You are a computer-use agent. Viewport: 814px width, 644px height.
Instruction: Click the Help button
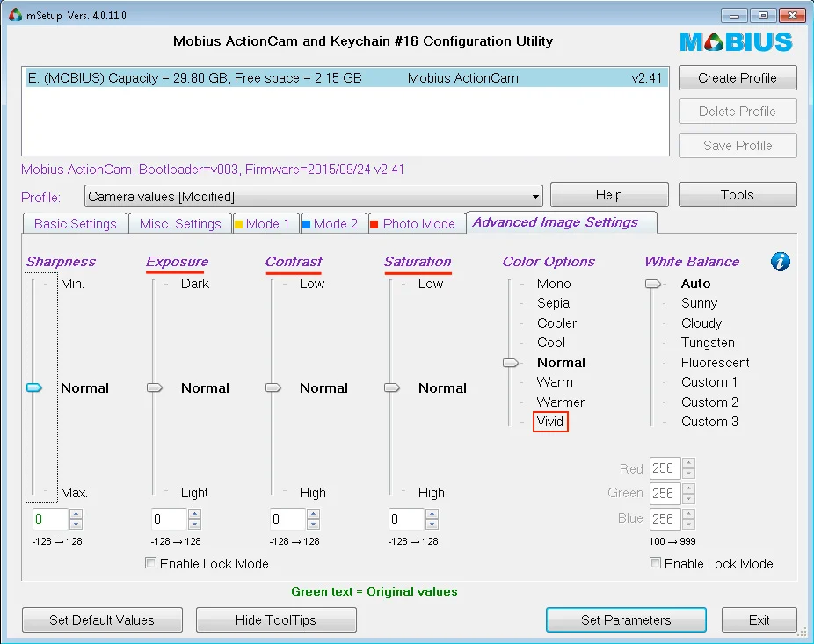pyautogui.click(x=609, y=194)
